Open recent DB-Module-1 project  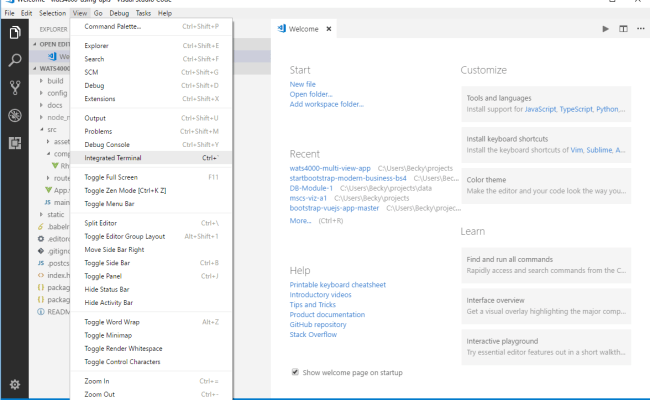(x=311, y=188)
